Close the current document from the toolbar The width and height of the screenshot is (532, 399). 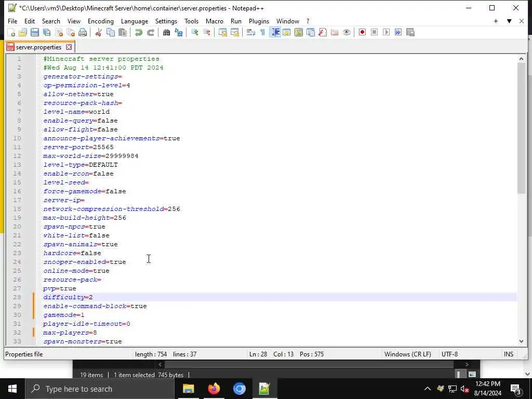coord(59,32)
